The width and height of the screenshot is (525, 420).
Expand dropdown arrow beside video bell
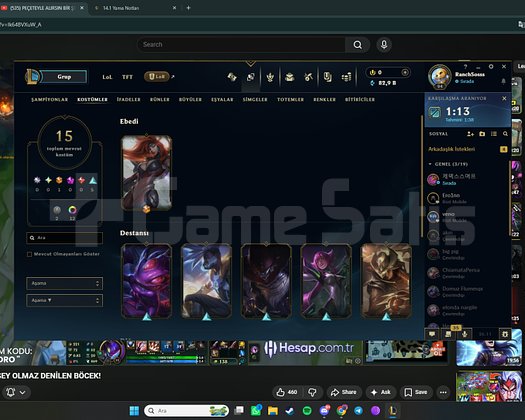pos(23,392)
